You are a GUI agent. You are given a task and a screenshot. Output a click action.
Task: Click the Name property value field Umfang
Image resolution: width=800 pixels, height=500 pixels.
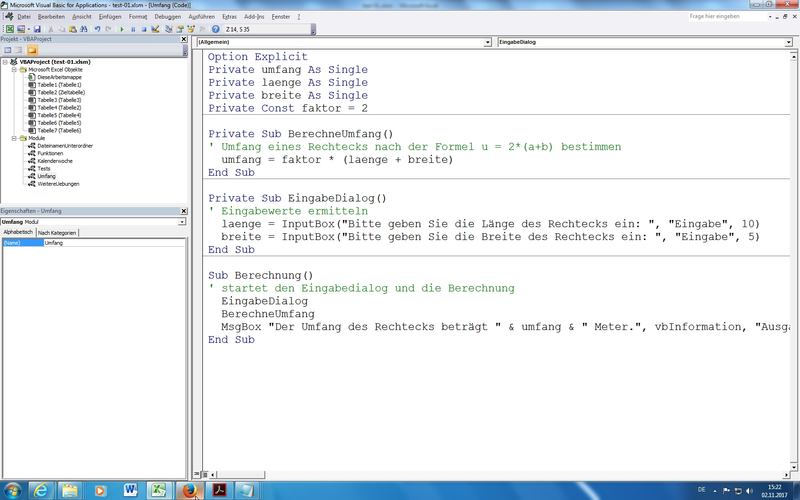[110, 243]
